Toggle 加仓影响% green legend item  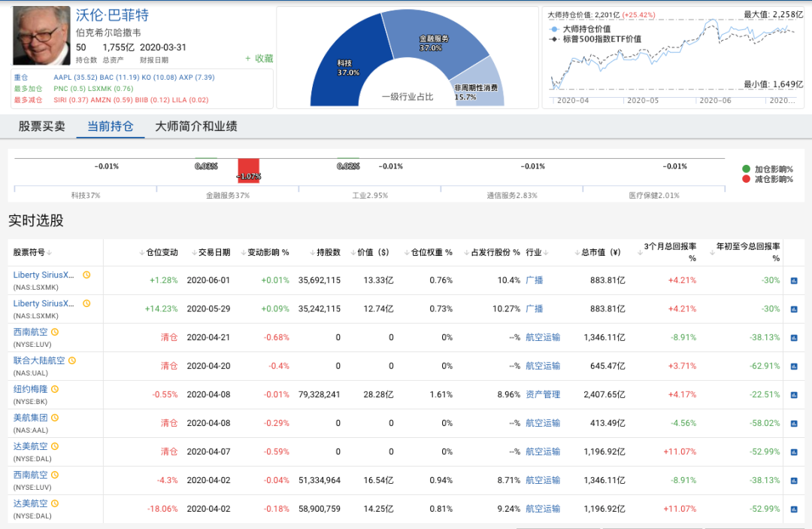click(768, 169)
